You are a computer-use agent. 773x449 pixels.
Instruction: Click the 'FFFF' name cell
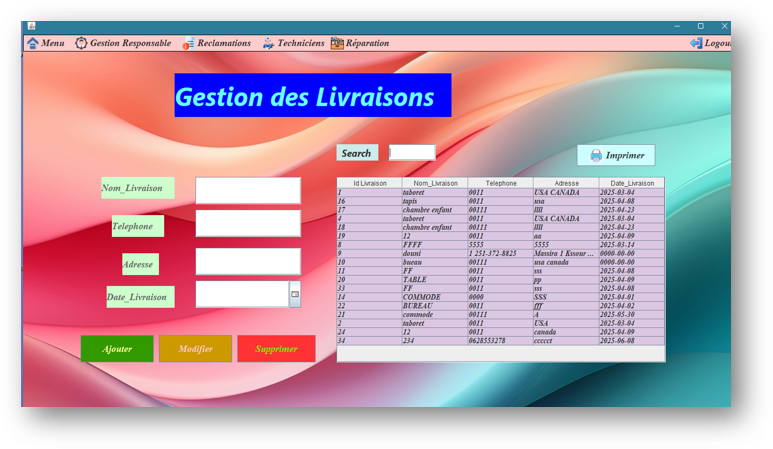pyautogui.click(x=435, y=245)
